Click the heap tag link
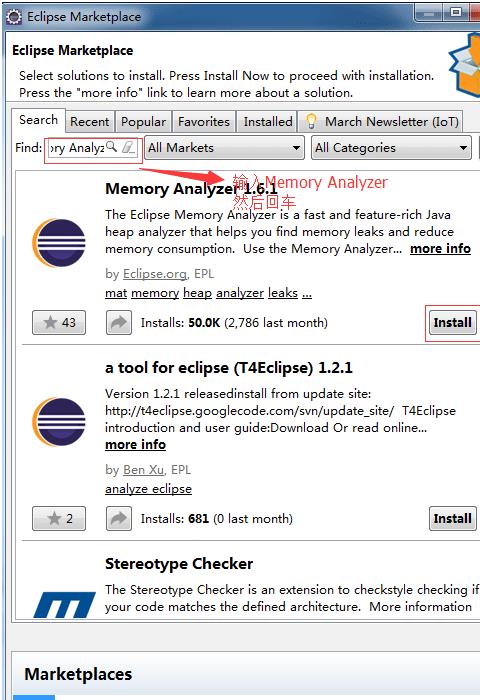 tap(197, 293)
